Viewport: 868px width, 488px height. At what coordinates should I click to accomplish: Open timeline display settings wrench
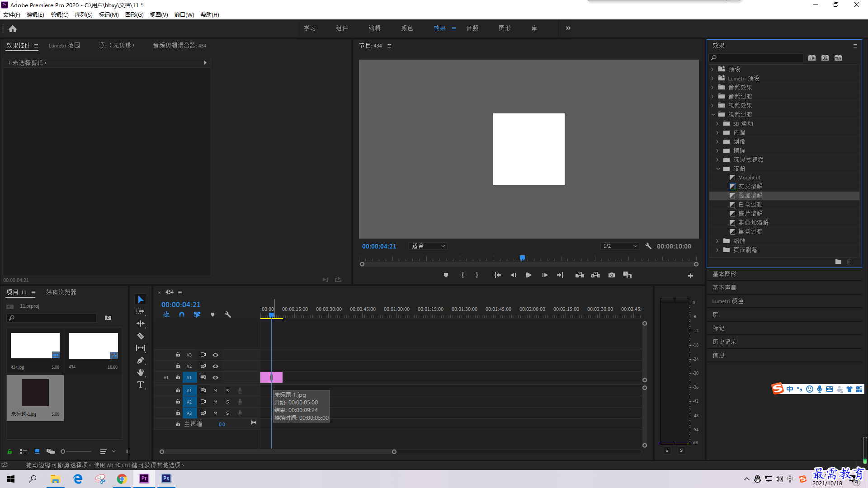point(228,314)
